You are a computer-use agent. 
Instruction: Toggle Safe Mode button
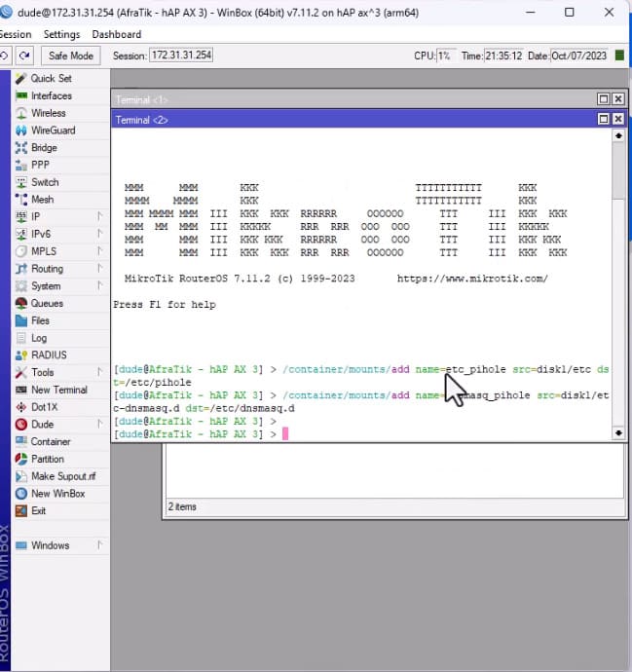[x=71, y=56]
